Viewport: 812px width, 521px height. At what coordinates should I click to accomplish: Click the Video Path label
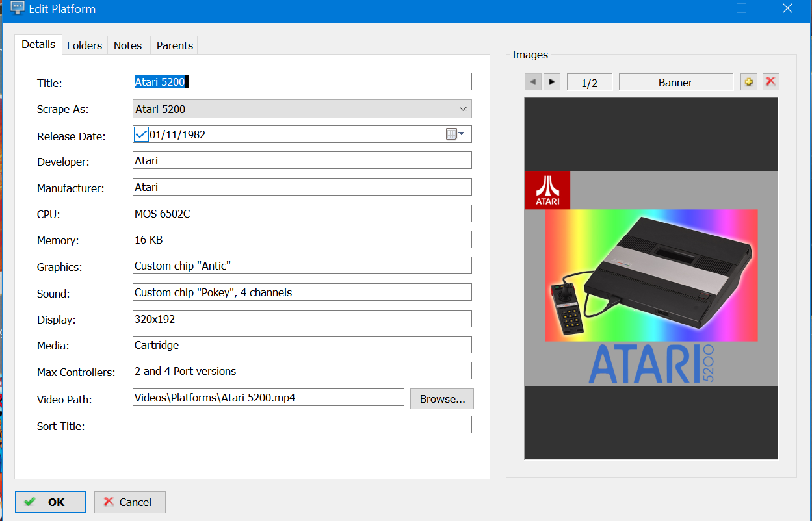(64, 400)
